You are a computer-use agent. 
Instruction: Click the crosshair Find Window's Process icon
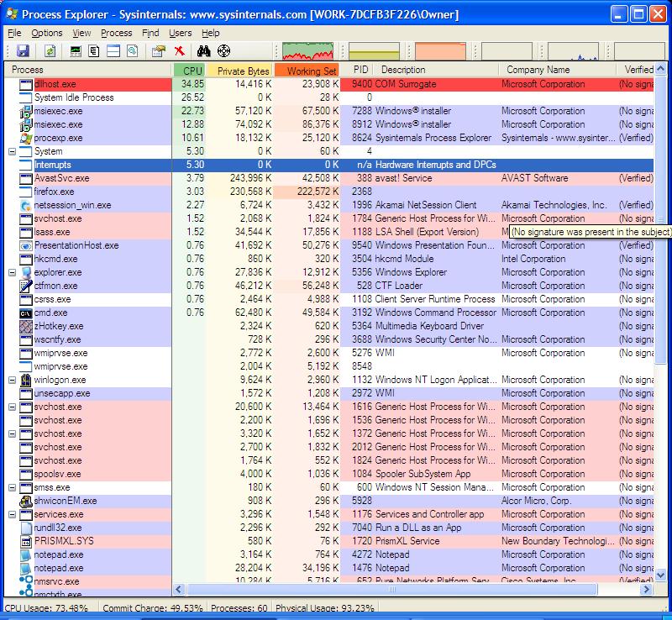(x=223, y=51)
